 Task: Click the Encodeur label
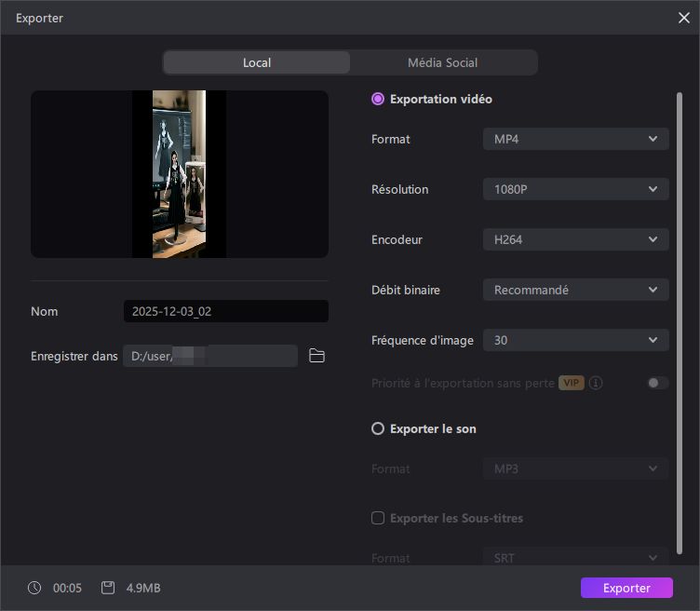click(x=397, y=240)
